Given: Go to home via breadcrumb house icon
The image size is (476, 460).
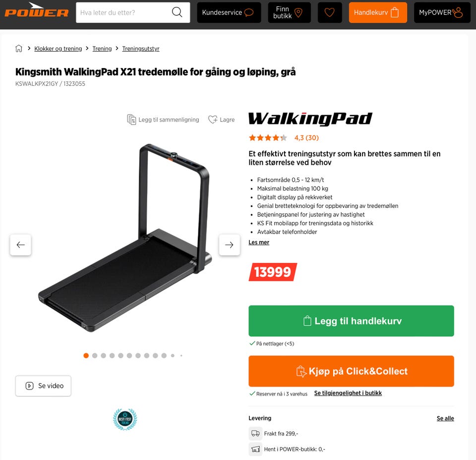Looking at the screenshot, I should [19, 49].
